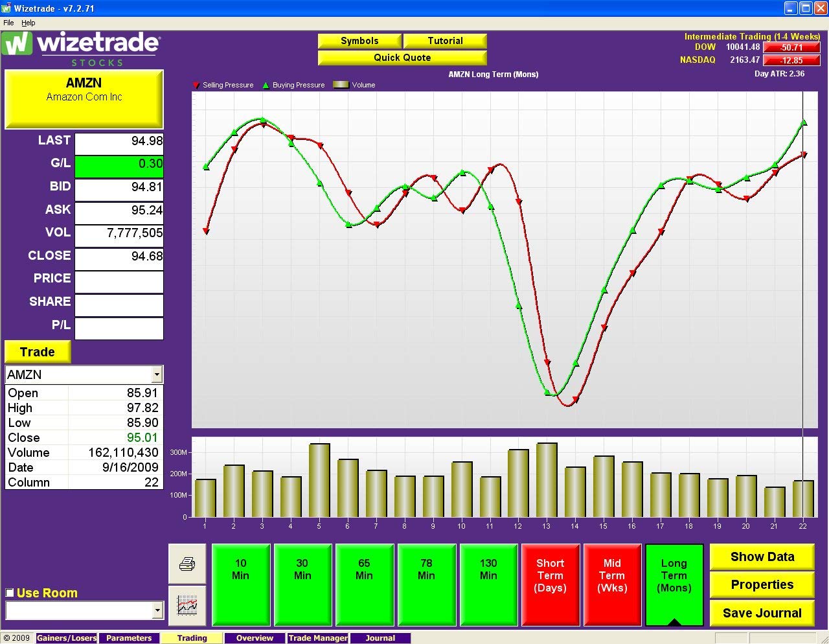Enable the Use Room checkbox
The image size is (829, 644).
click(9, 593)
